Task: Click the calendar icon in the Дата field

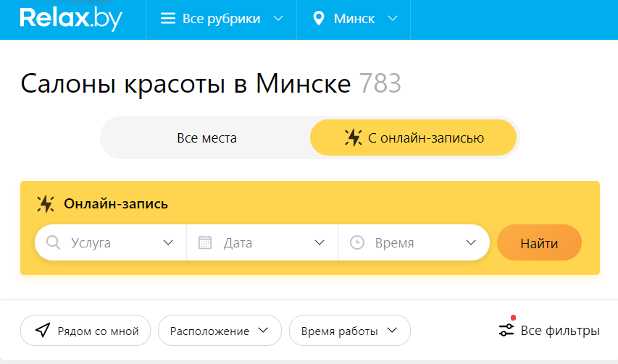Action: point(205,242)
